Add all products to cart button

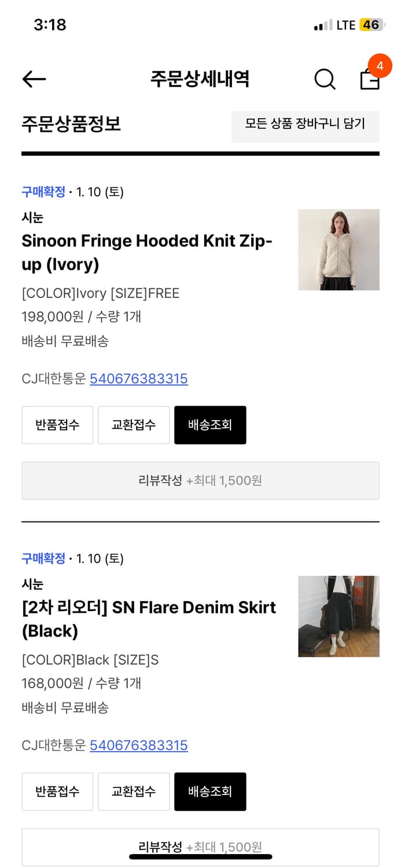click(305, 124)
